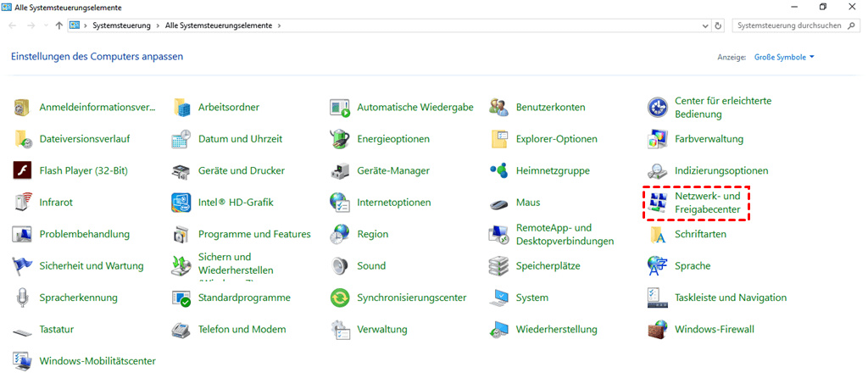The width and height of the screenshot is (868, 384).
Task: Open the Geräte-Manager icon
Action: [340, 170]
